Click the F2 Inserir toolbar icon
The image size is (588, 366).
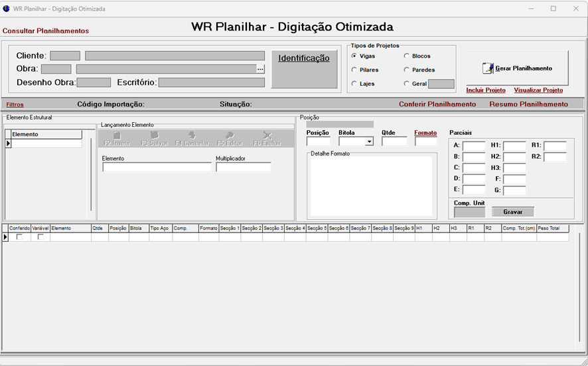click(117, 136)
